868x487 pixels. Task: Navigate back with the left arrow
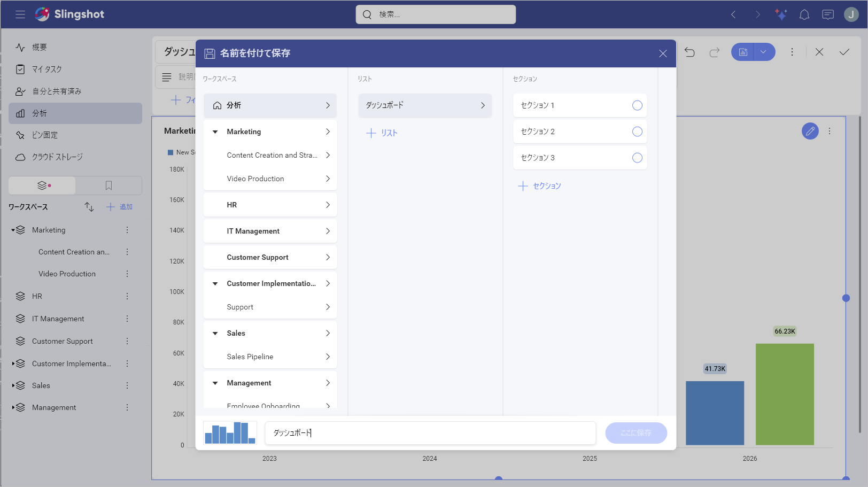(x=733, y=14)
